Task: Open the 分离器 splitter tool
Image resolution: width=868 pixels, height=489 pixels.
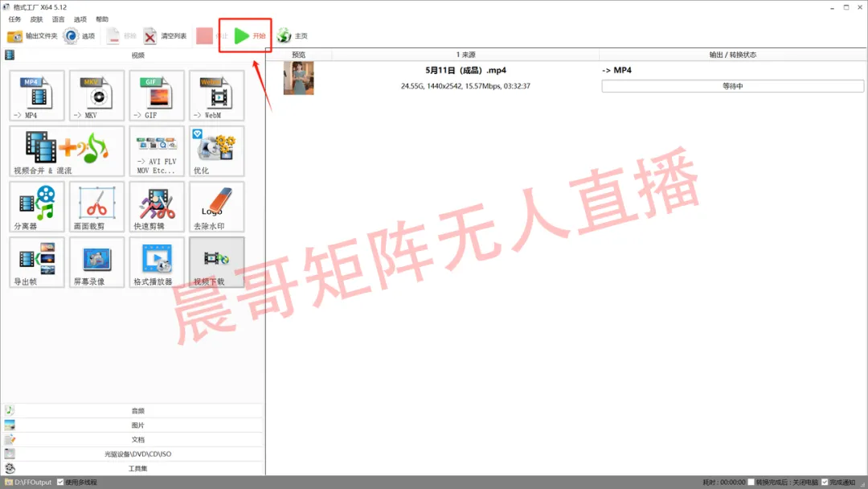Action: coord(37,207)
